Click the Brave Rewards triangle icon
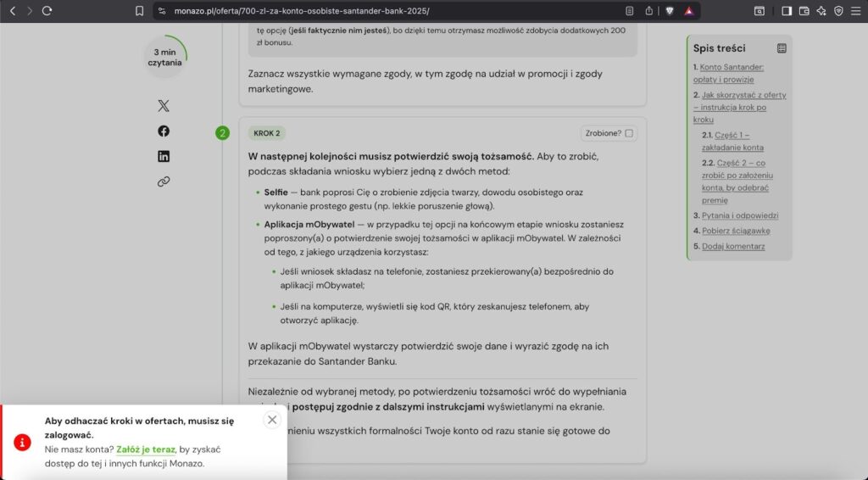Screen dimensions: 868x480 689,11
